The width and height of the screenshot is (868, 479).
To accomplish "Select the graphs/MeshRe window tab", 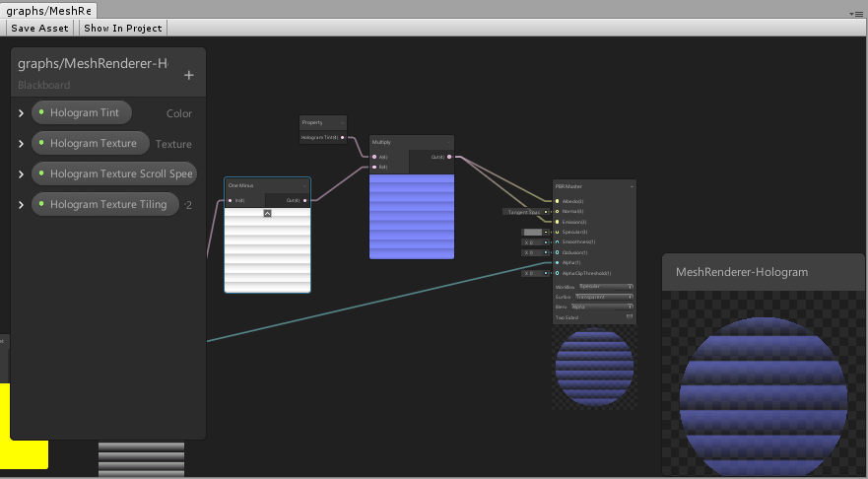I will (48, 11).
